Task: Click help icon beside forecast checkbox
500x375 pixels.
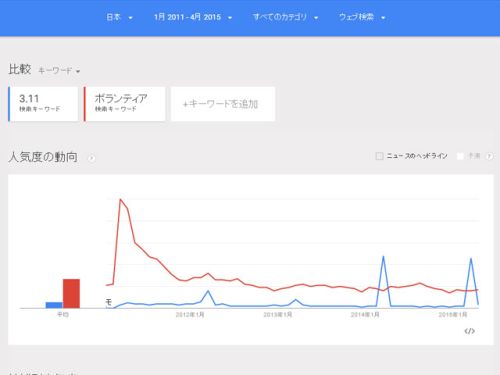Action: pos(489,156)
